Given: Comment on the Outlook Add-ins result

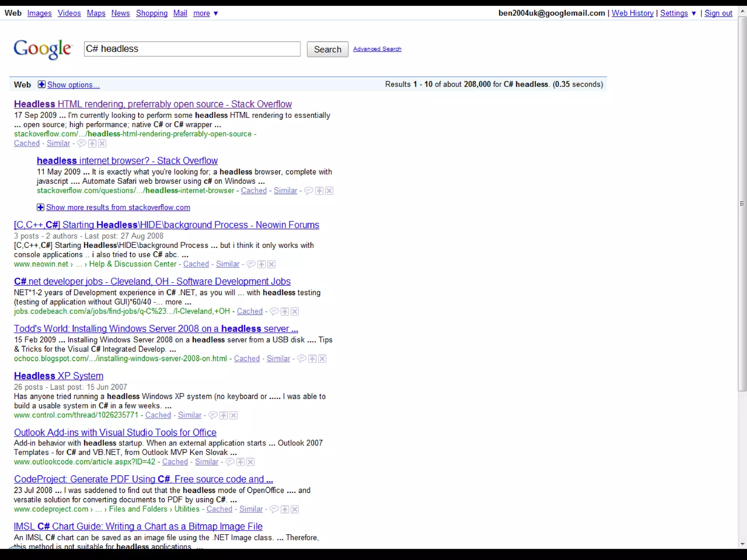Looking at the screenshot, I should [x=230, y=462].
